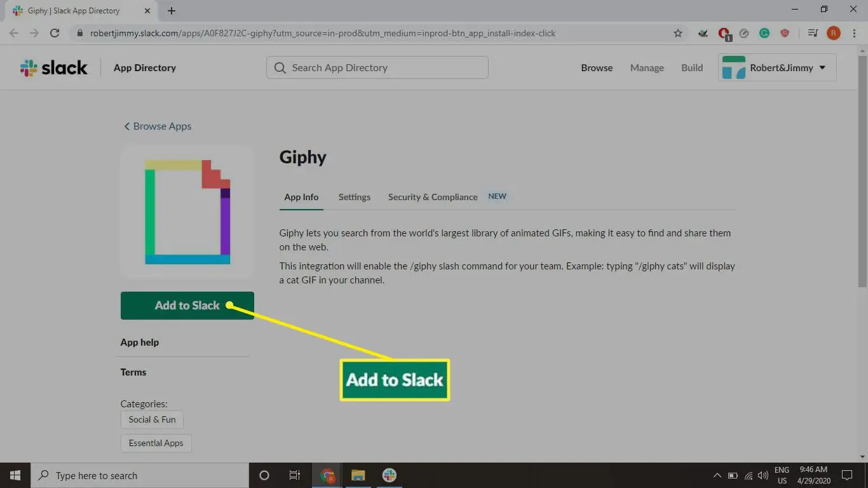Click the red shield extension icon

[x=785, y=33]
